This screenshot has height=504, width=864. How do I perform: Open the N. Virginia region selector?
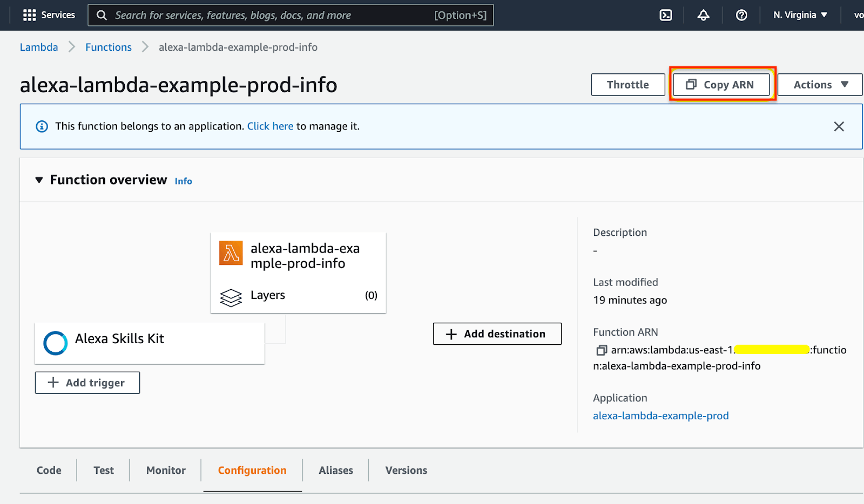click(x=800, y=15)
